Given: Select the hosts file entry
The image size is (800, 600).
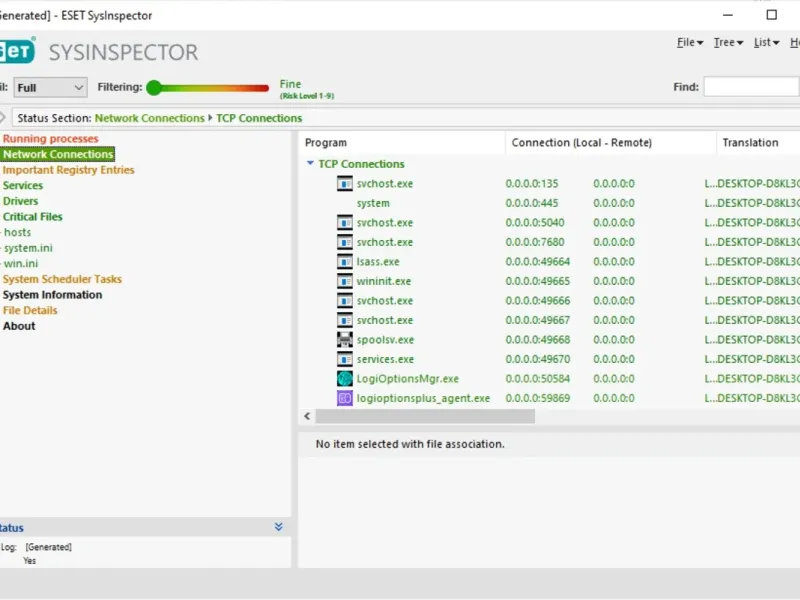Looking at the screenshot, I should point(17,233).
